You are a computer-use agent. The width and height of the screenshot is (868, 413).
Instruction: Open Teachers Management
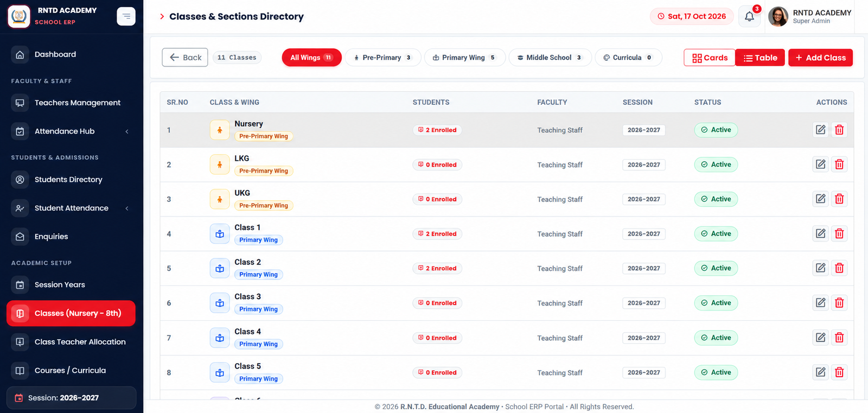pos(71,103)
